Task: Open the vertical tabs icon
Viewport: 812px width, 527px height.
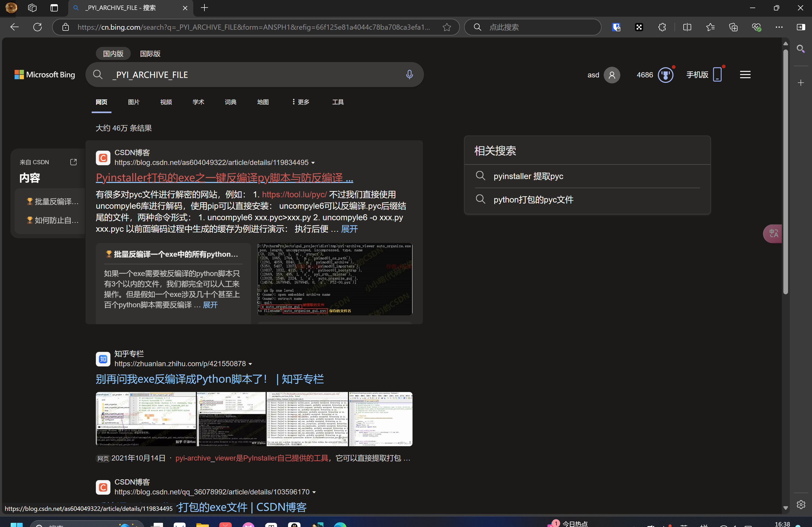Action: point(54,8)
